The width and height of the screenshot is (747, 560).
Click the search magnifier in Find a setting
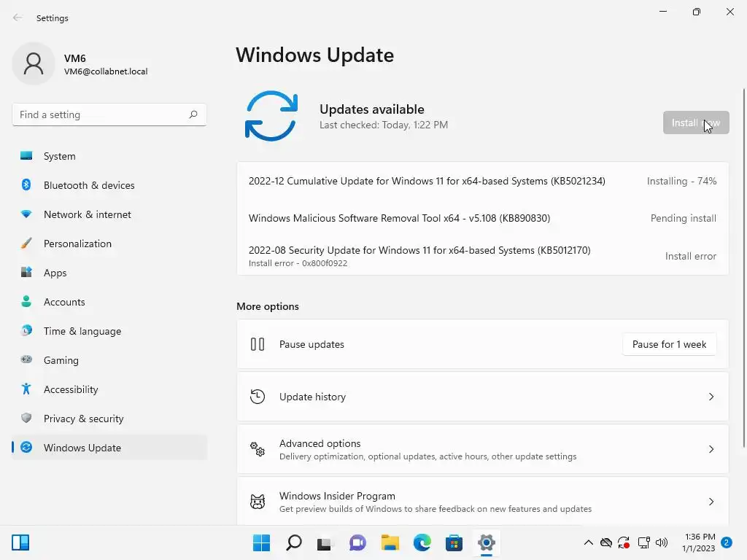(x=193, y=114)
